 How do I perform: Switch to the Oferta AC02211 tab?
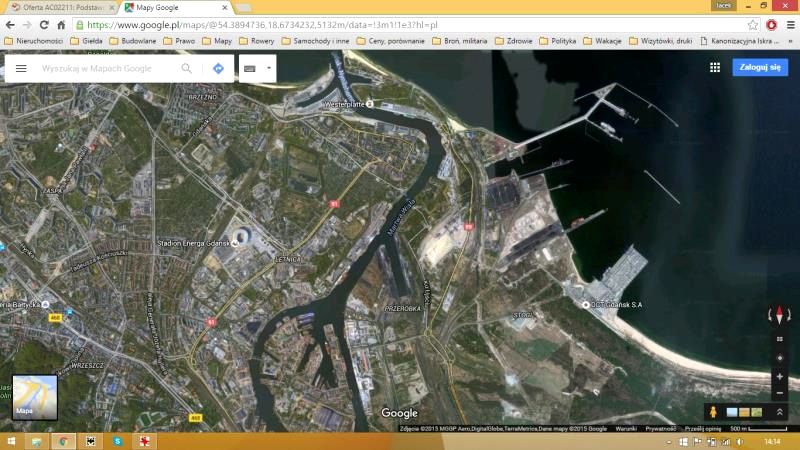tap(60, 7)
